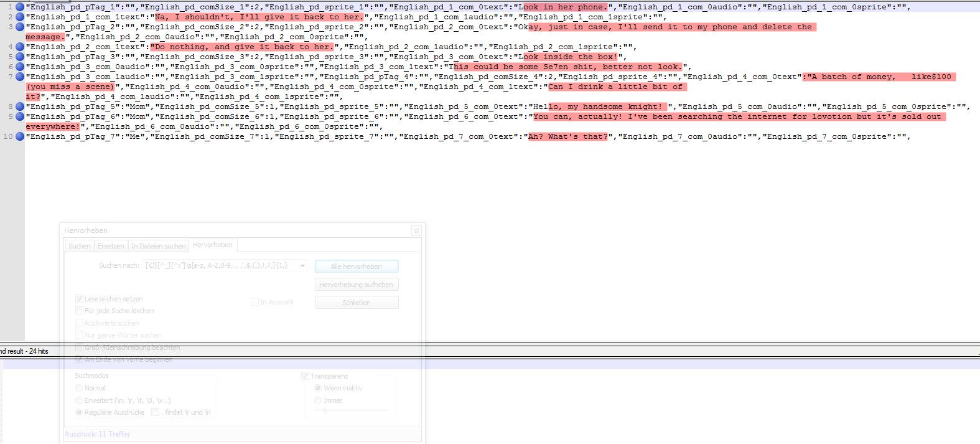Adjust the transparency slider handle

324,411
